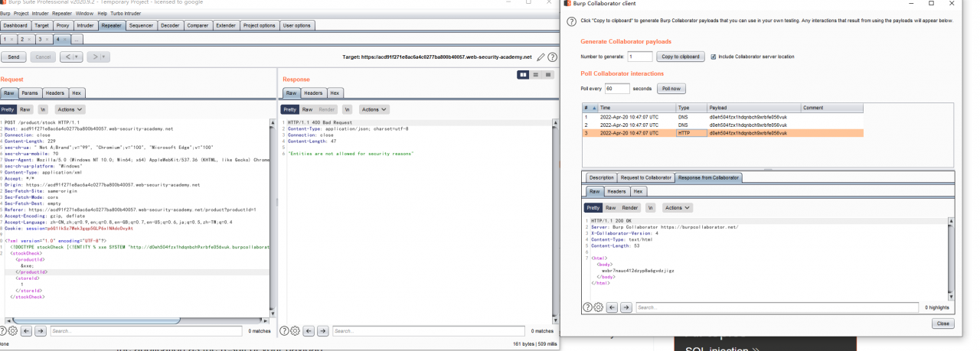
Task: Click next match arrow in response search bar
Action: pyautogui.click(x=322, y=331)
